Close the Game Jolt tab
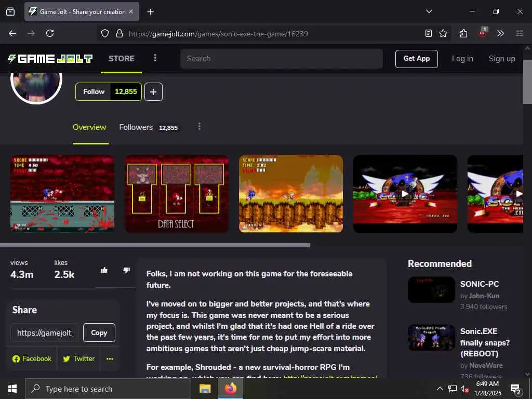This screenshot has width=532, height=399. (131, 11)
